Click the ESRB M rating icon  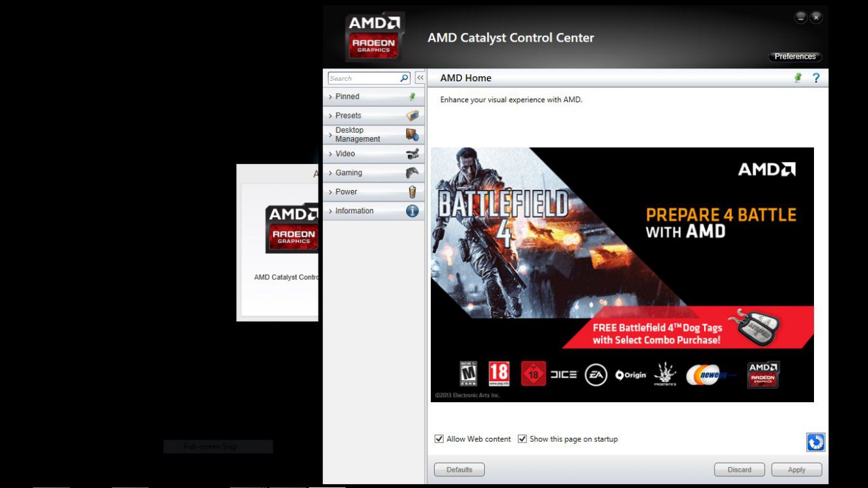pos(468,374)
